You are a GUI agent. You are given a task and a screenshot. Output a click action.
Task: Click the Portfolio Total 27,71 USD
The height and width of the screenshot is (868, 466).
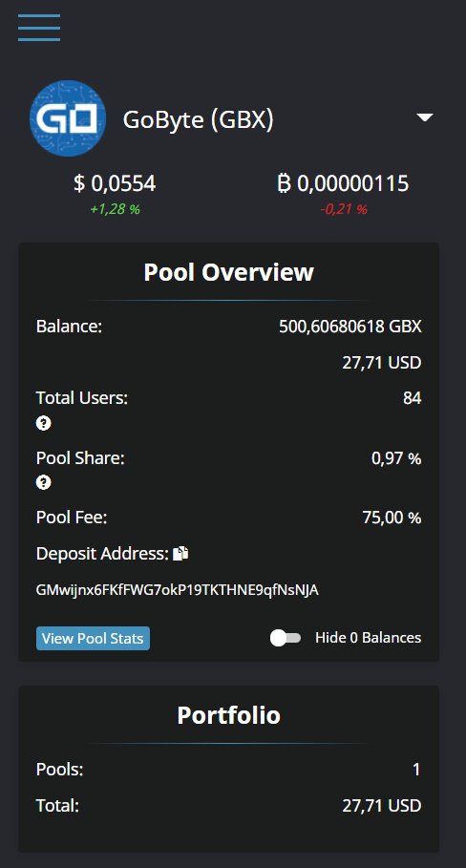click(382, 805)
